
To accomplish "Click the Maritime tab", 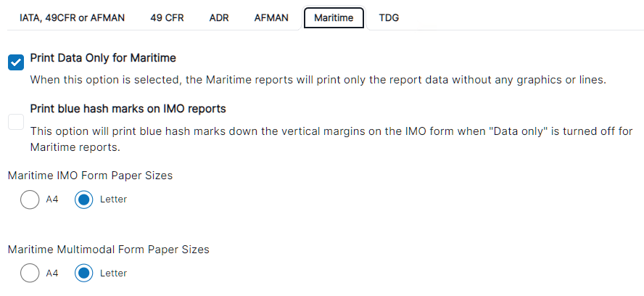I will click(x=334, y=18).
